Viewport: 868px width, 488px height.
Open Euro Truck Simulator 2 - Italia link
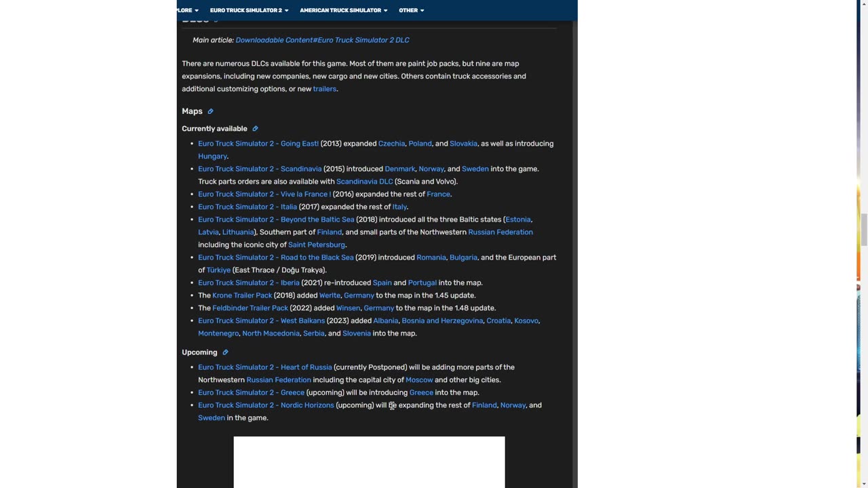point(248,207)
